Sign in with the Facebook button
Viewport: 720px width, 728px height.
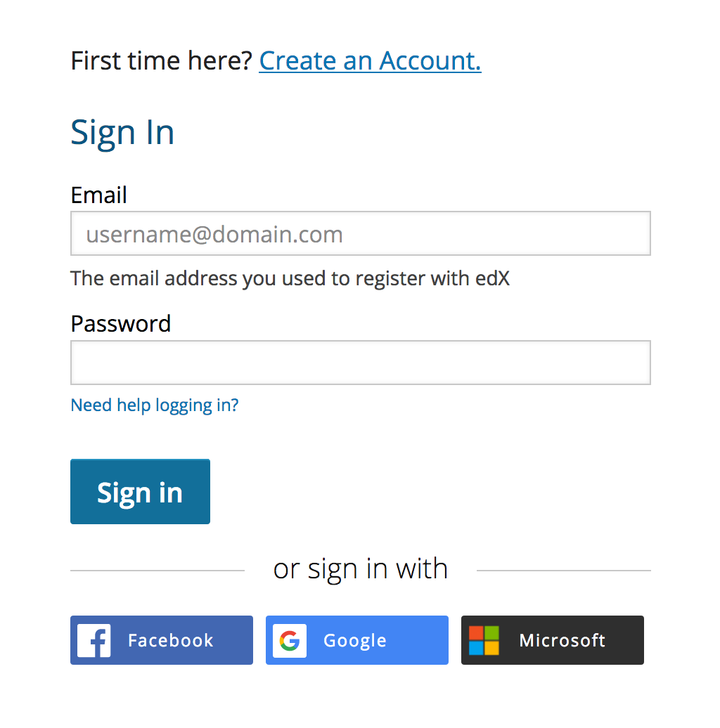(162, 639)
